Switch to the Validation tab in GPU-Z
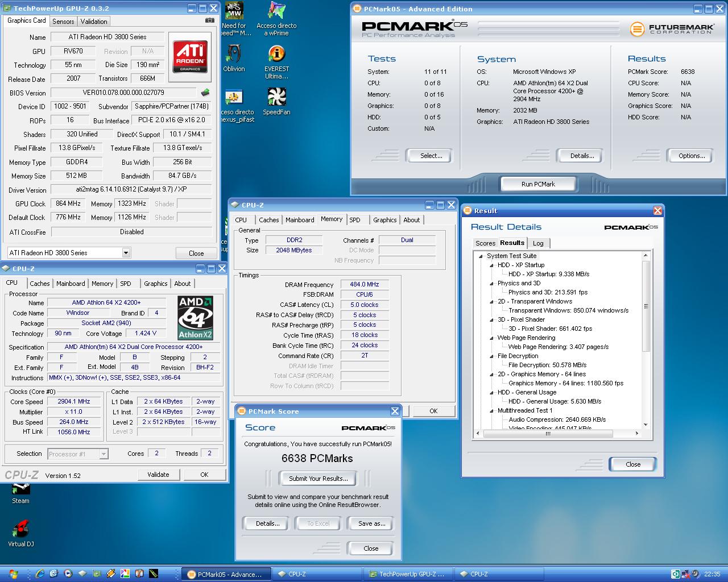The width and height of the screenshot is (728, 582). 94,21
